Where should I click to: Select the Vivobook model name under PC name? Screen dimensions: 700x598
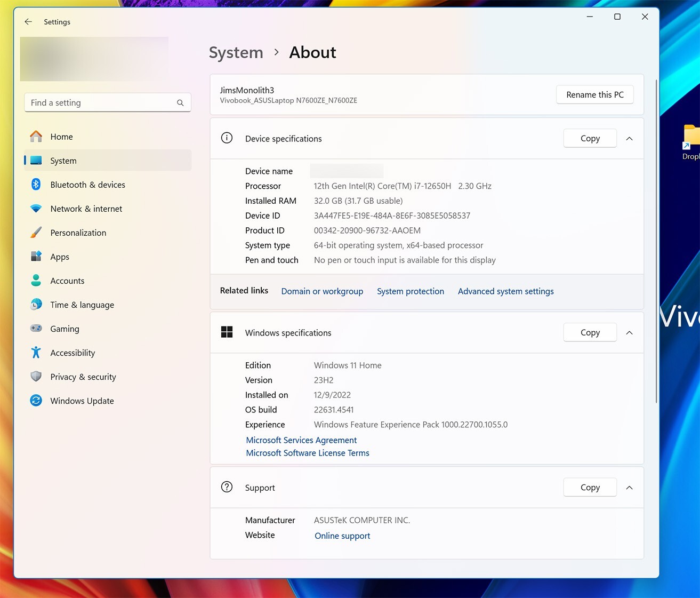[288, 100]
